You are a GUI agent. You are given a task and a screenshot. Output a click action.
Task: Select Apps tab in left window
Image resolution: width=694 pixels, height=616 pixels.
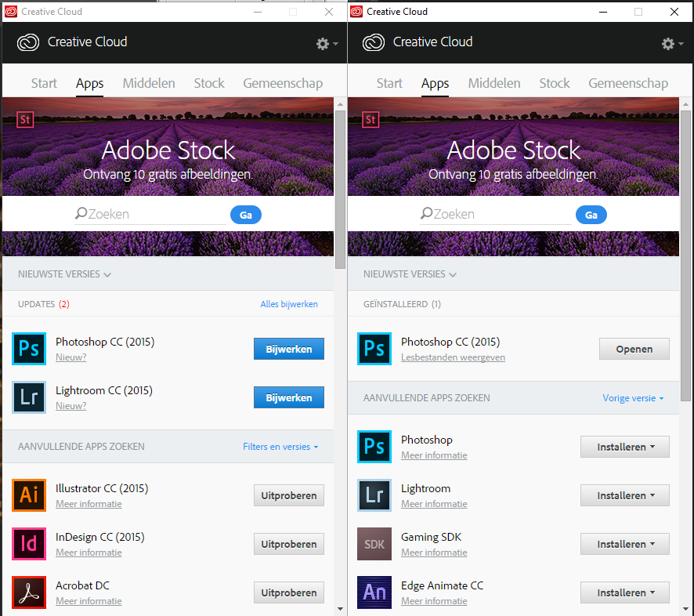[89, 83]
